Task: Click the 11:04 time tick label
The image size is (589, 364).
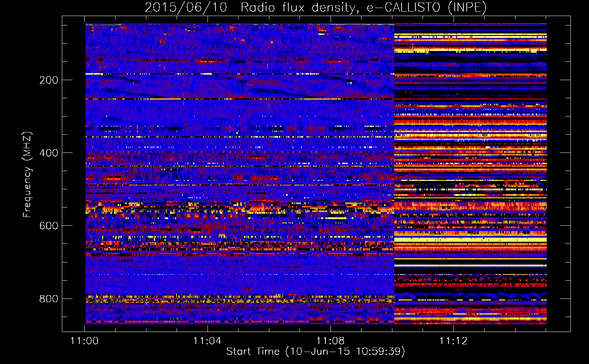Action: tap(207, 341)
